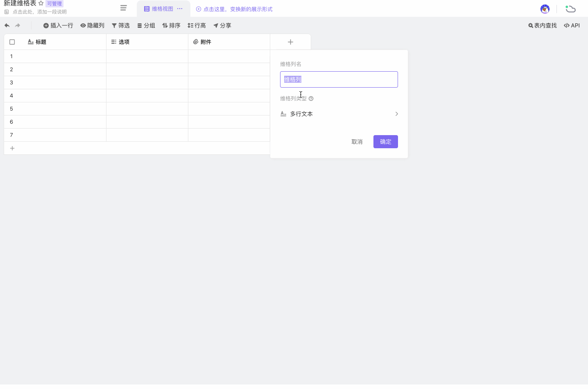Add a new row at table bottom

point(12,148)
